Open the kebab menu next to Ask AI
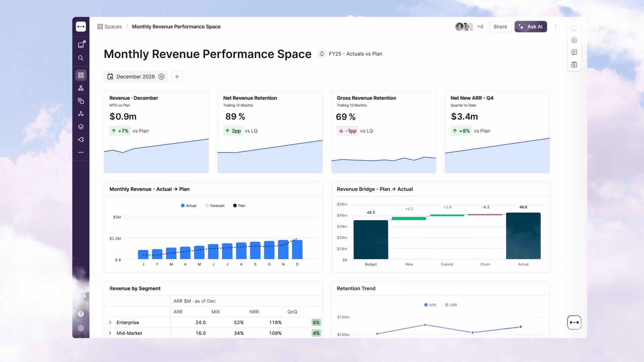Screen dimensions: 644x362 click(556, 26)
